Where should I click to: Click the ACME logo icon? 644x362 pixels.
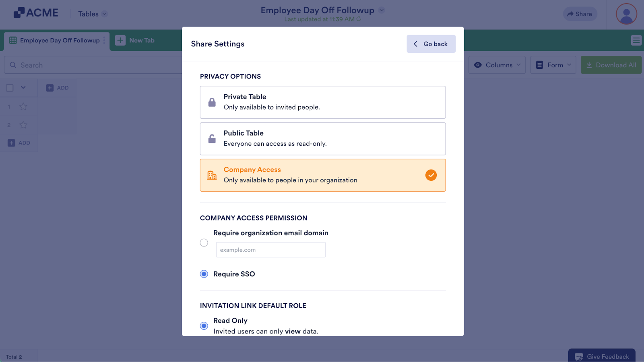(x=19, y=13)
